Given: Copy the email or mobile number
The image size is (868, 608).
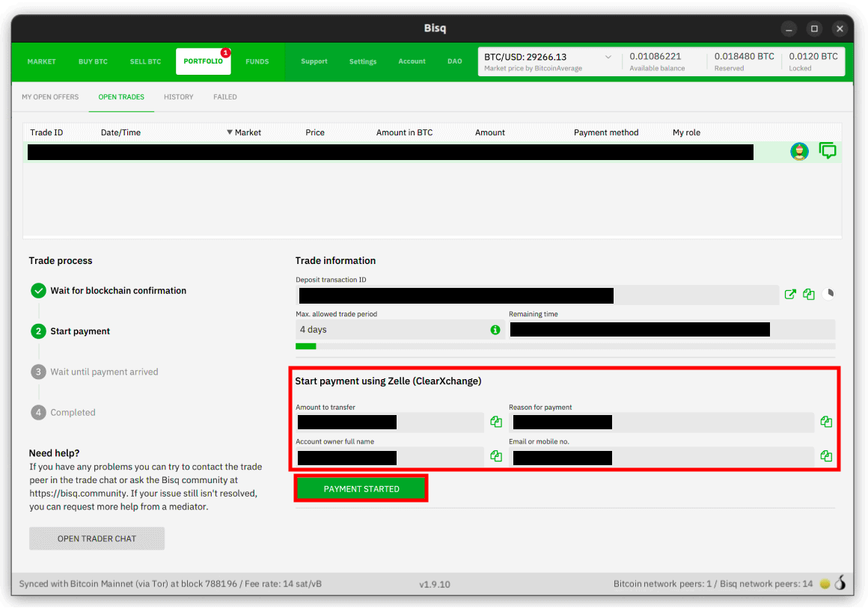Looking at the screenshot, I should point(826,456).
